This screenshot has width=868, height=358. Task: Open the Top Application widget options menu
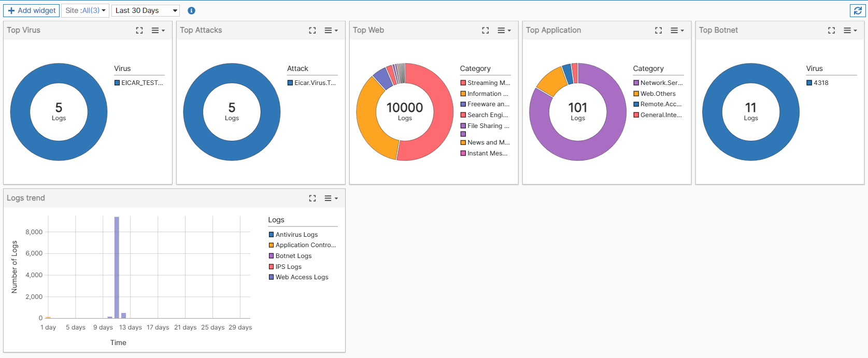pyautogui.click(x=677, y=31)
